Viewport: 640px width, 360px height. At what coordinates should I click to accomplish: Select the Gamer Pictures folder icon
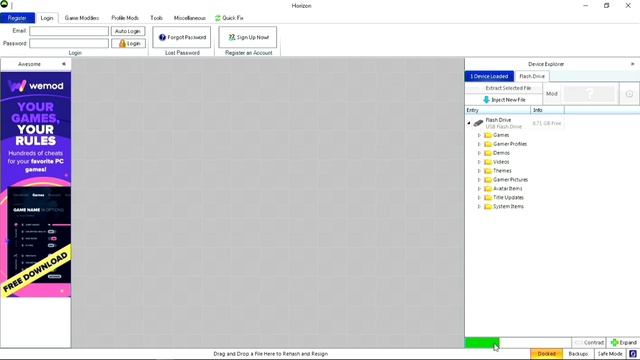click(488, 180)
